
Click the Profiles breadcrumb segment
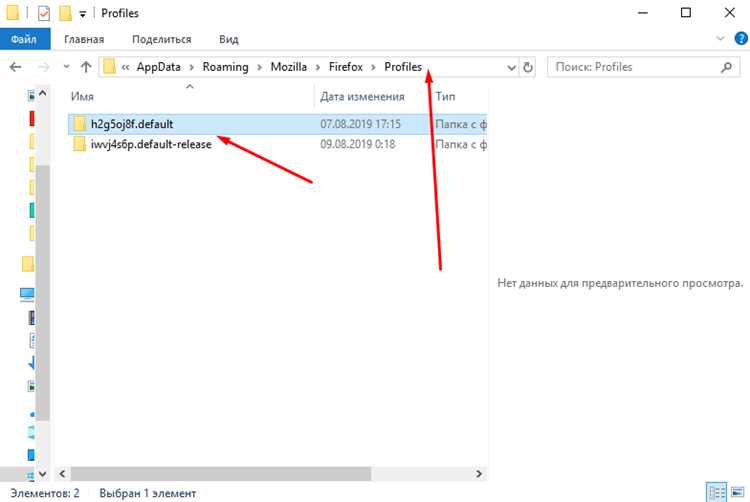coord(403,67)
